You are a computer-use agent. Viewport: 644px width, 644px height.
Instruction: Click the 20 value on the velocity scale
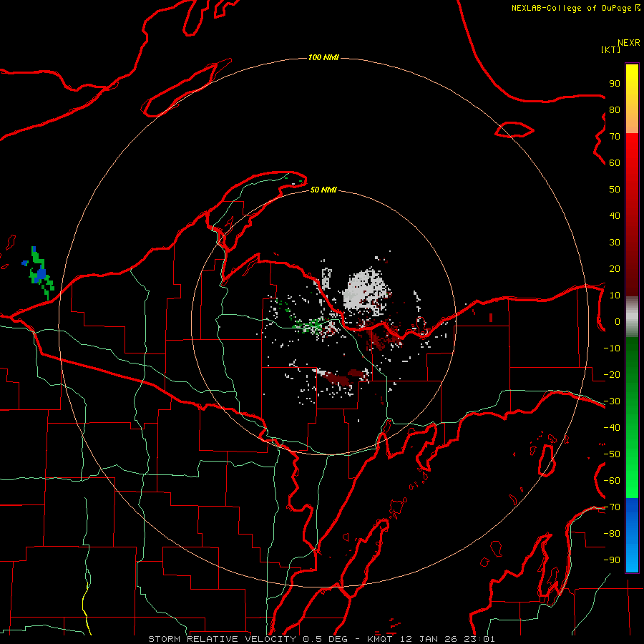tap(615, 269)
